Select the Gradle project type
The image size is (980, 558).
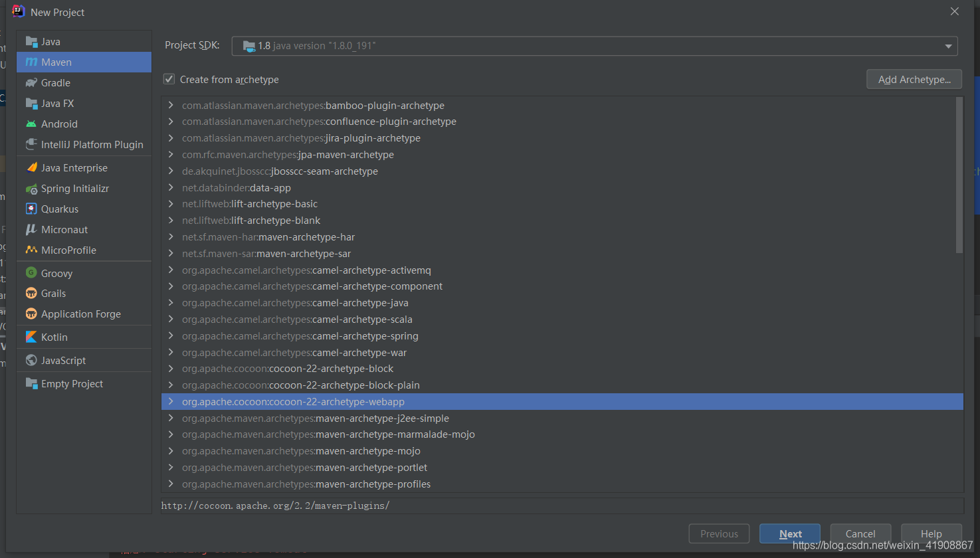coord(84,83)
